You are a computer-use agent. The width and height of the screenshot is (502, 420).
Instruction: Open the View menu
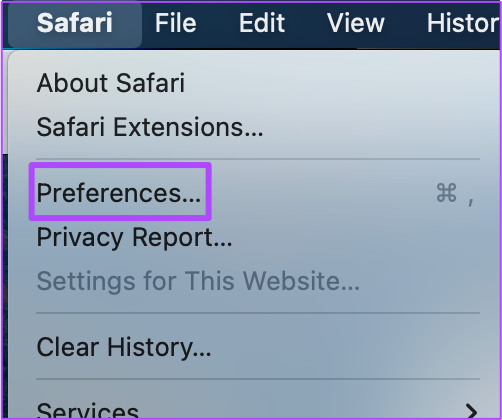coord(356,23)
